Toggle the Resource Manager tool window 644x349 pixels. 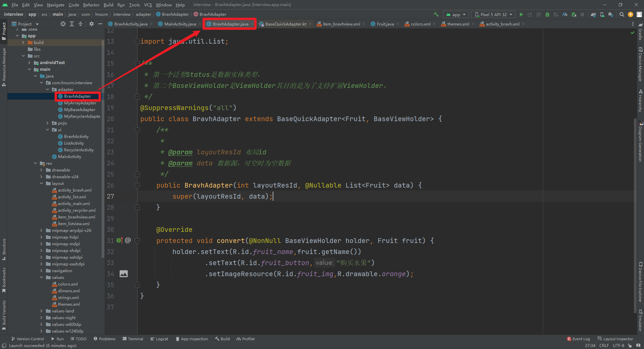4,67
